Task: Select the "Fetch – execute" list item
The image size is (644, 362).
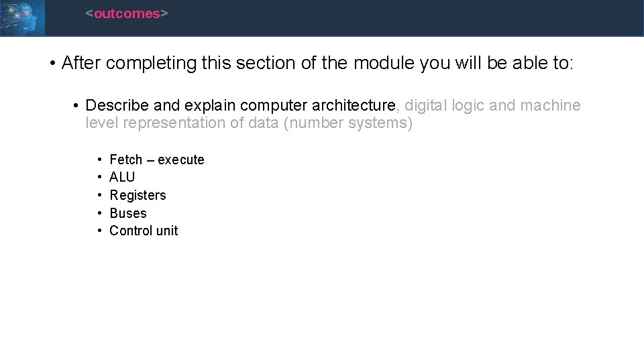Action: click(x=156, y=160)
